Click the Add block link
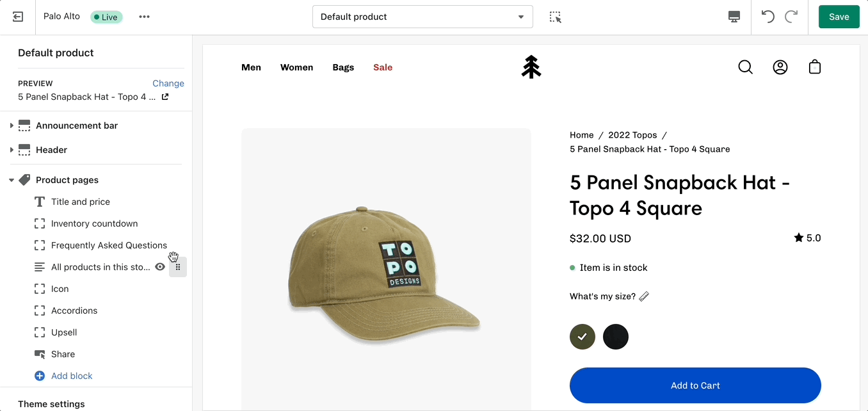The width and height of the screenshot is (868, 411). click(71, 376)
